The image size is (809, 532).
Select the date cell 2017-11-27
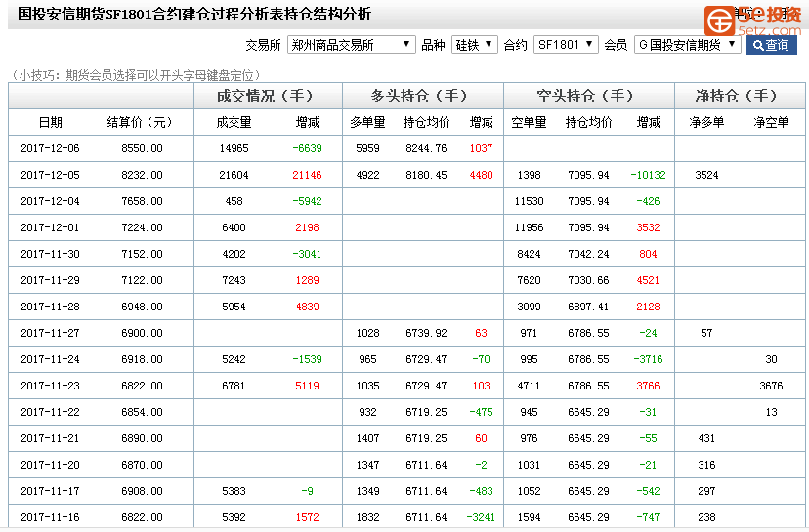pos(50,333)
